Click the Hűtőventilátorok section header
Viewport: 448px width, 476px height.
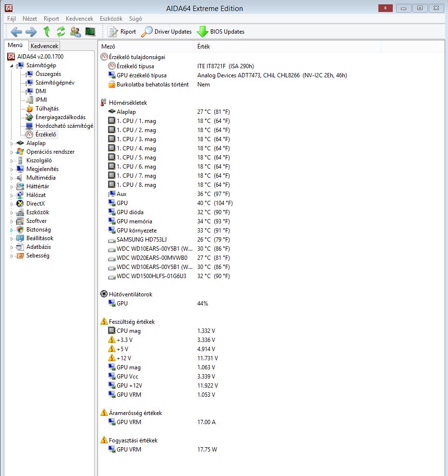[x=127, y=294]
